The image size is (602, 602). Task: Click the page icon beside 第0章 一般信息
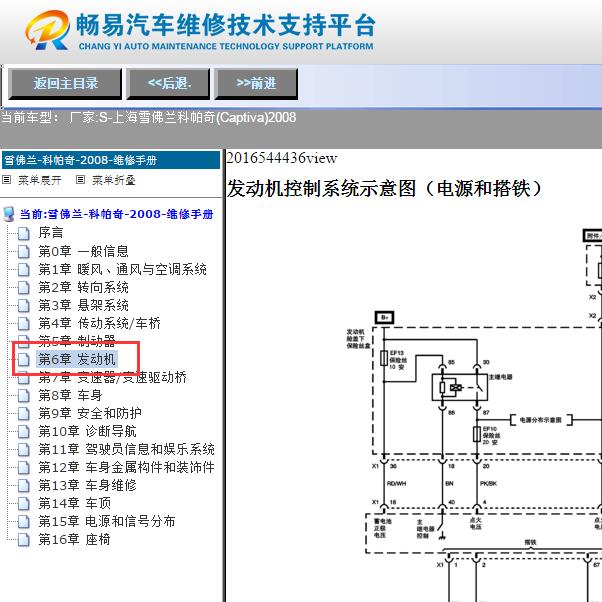coord(24,251)
